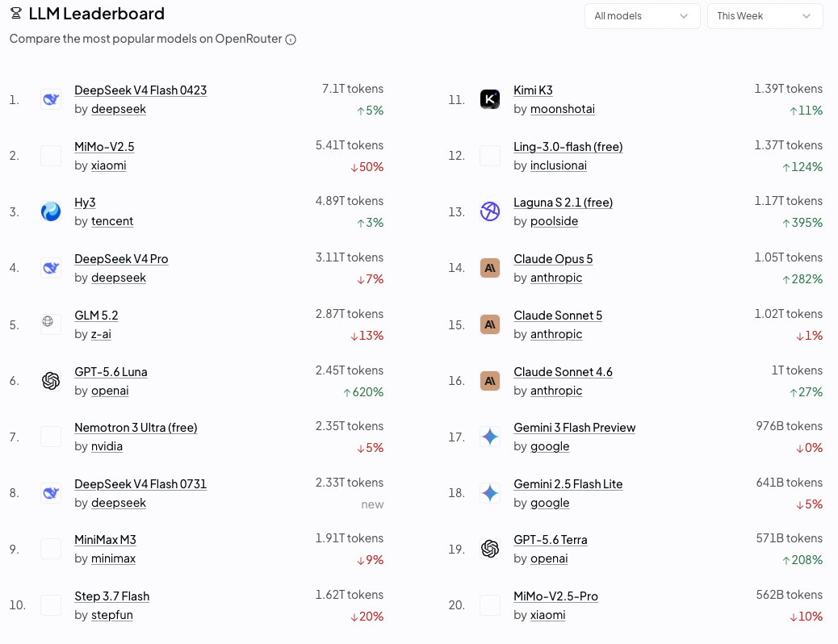Click the LLM Leaderboard heading
Screen dimensions: 838x644
(97, 14)
